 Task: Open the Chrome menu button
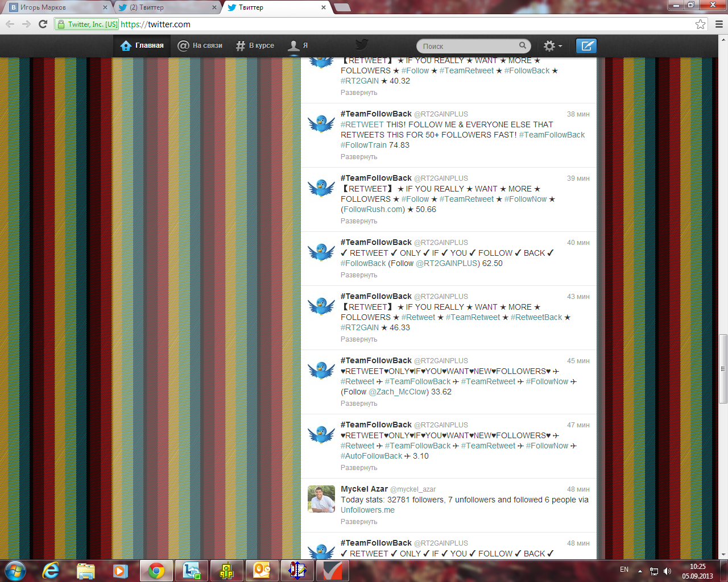coord(719,24)
